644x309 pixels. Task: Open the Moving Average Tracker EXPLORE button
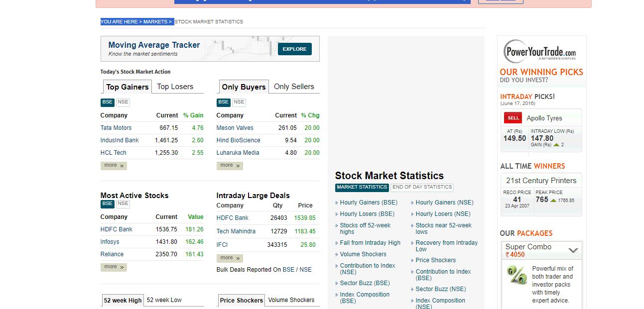tap(295, 49)
